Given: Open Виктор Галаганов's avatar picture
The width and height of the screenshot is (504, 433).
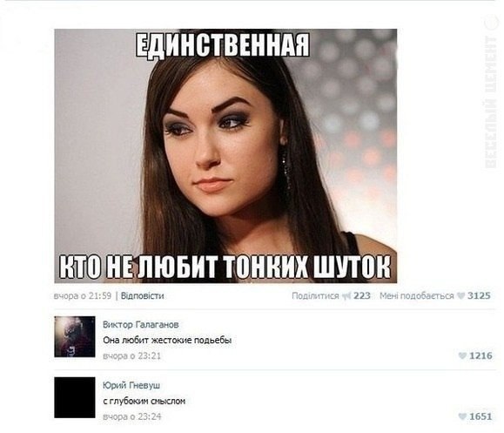Looking at the screenshot, I should (75, 337).
